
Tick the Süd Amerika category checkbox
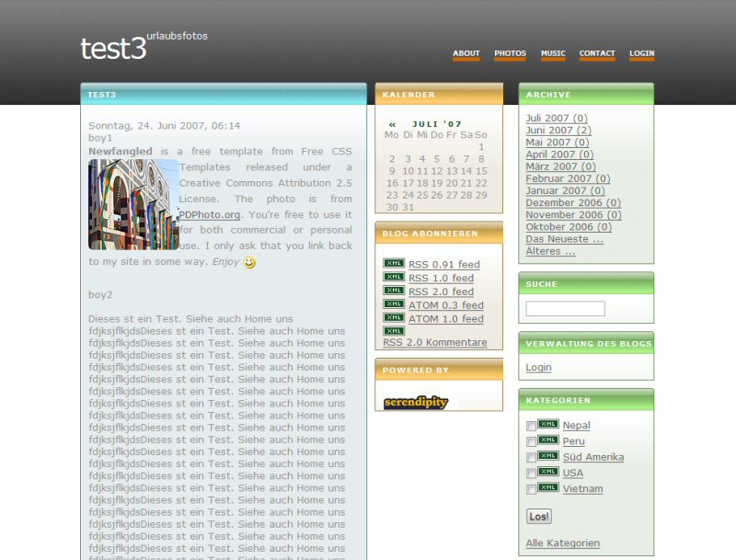(x=531, y=457)
